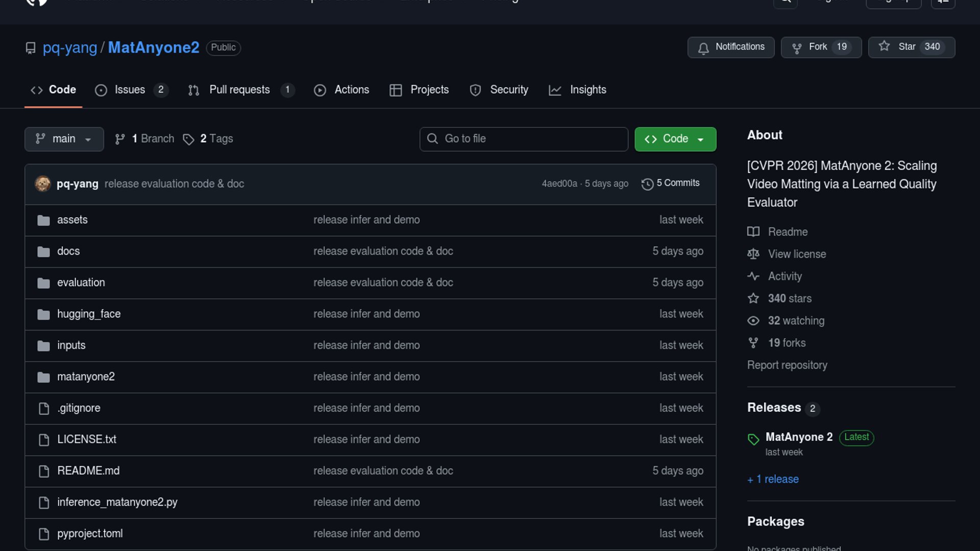Open the View license link
Viewport: 980px width, 551px height.
click(x=796, y=254)
